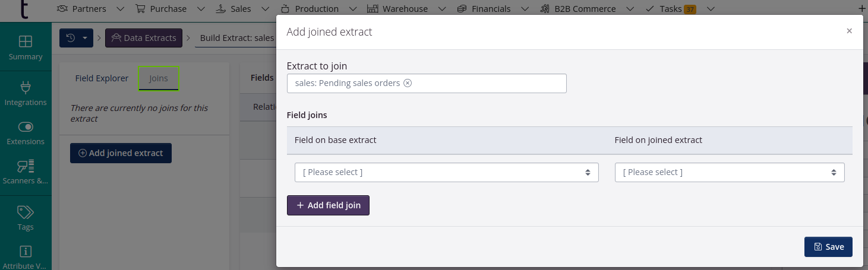The height and width of the screenshot is (270, 868).
Task: Expand the history dropdown arrow
Action: tap(85, 38)
